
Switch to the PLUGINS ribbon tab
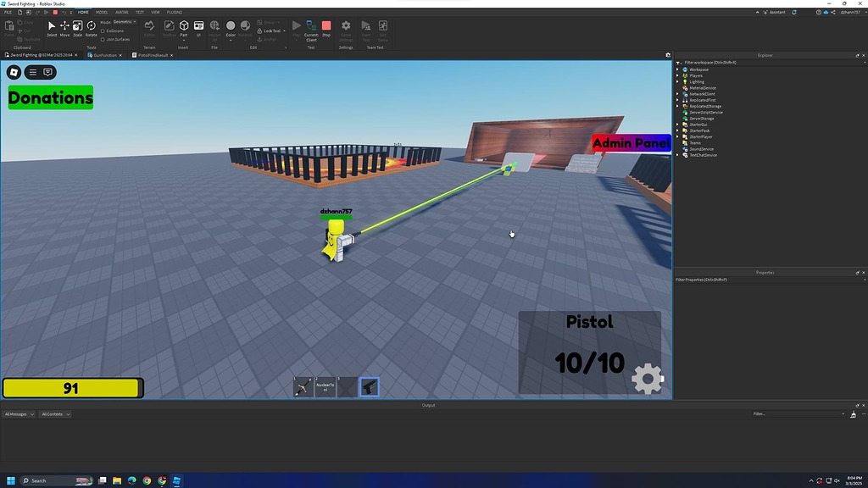pyautogui.click(x=175, y=12)
